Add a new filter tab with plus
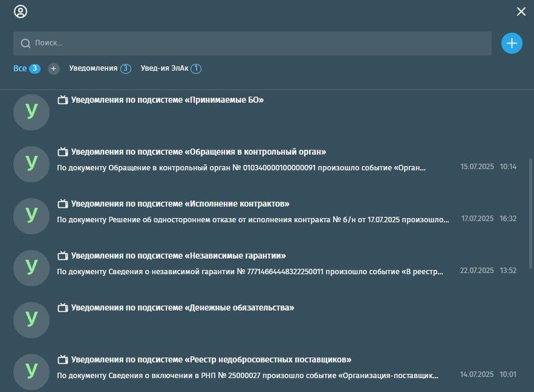Image resolution: width=534 pixels, height=392 pixels. click(54, 69)
